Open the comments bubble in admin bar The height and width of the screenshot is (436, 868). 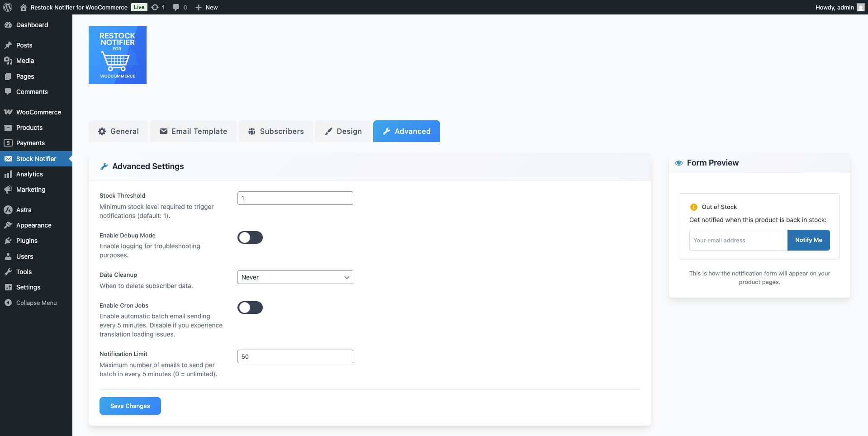point(175,7)
